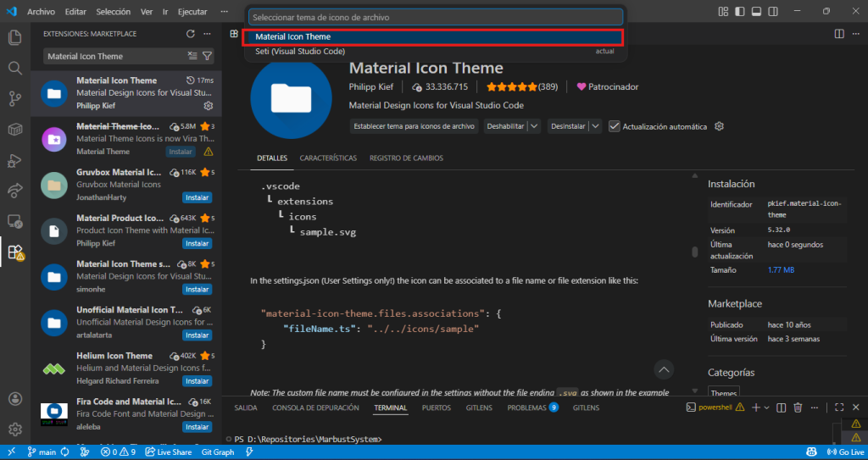Screen dimensions: 868x460
Task: Open remote window icon in status bar
Action: click(x=11, y=452)
